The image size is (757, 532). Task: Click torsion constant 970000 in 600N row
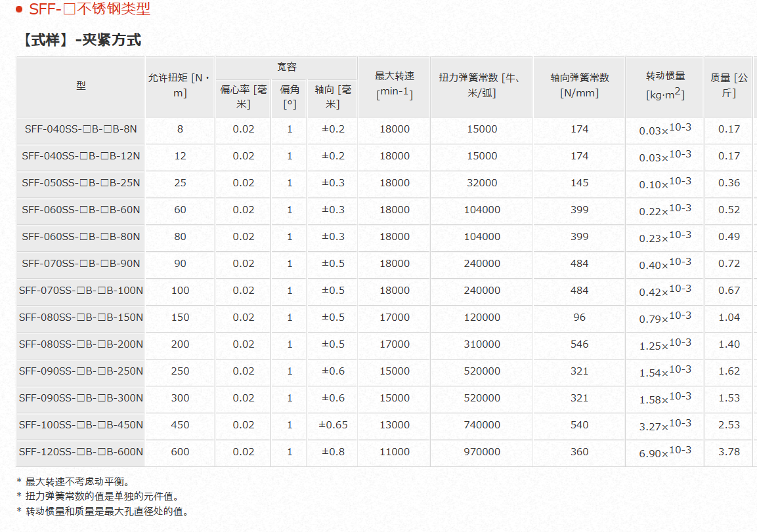(x=482, y=452)
